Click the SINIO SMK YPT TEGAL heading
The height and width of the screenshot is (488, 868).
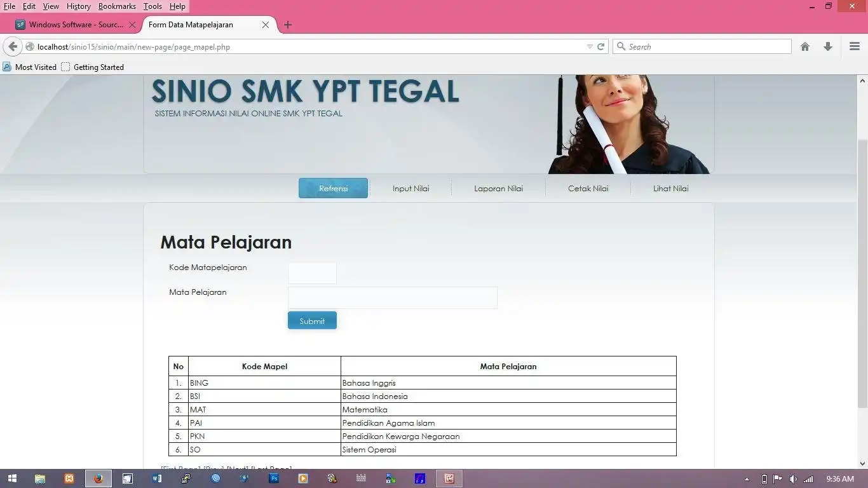point(305,91)
